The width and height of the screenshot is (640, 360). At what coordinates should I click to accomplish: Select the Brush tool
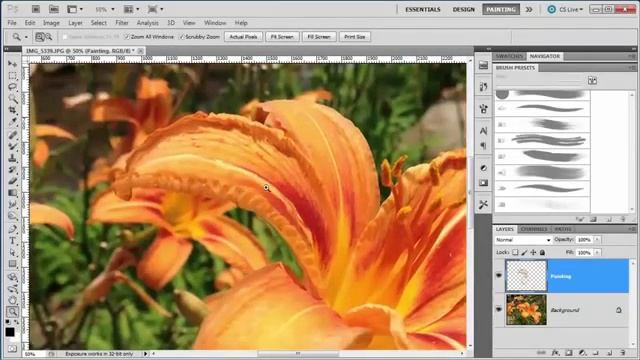click(13, 146)
